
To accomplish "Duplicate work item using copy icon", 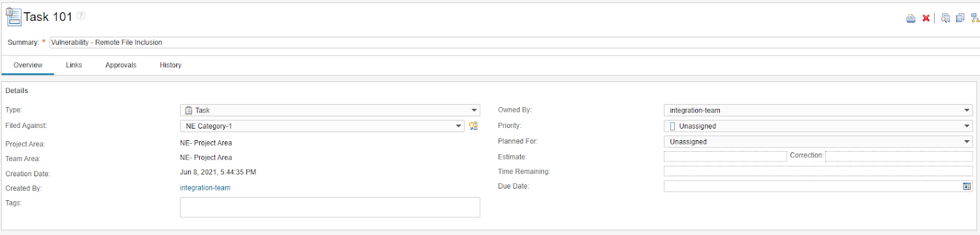I will (x=960, y=18).
